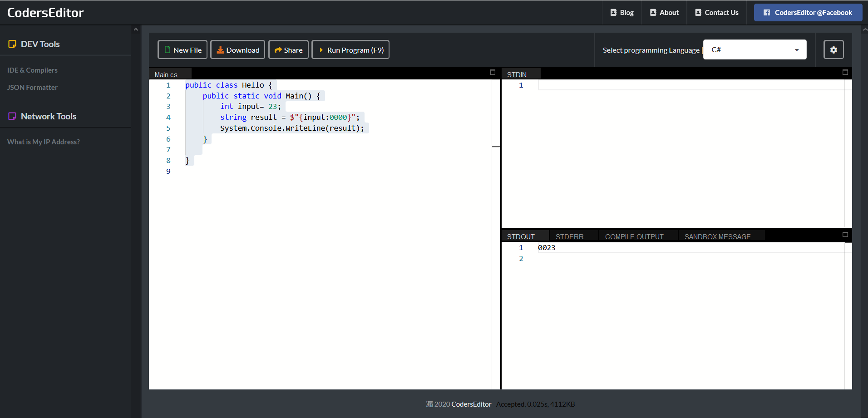Switch to the STDERR tab
This screenshot has width=868, height=418.
[x=569, y=236]
